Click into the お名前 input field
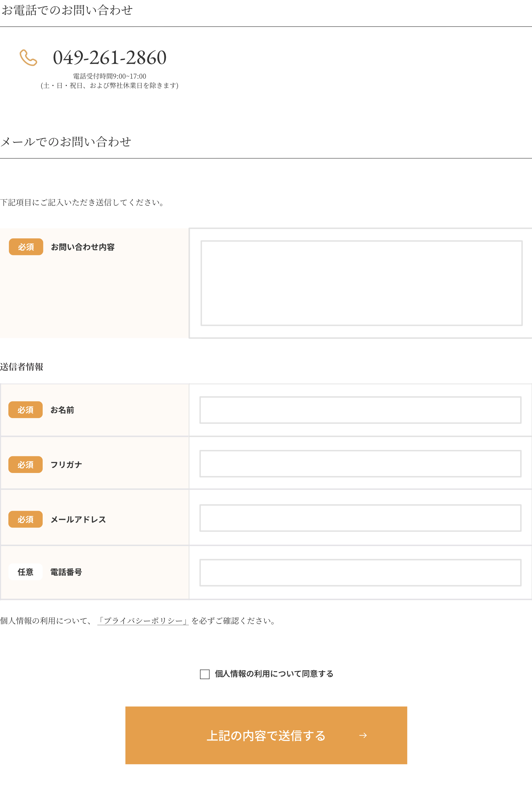Image resolution: width=532 pixels, height=787 pixels. (360, 410)
